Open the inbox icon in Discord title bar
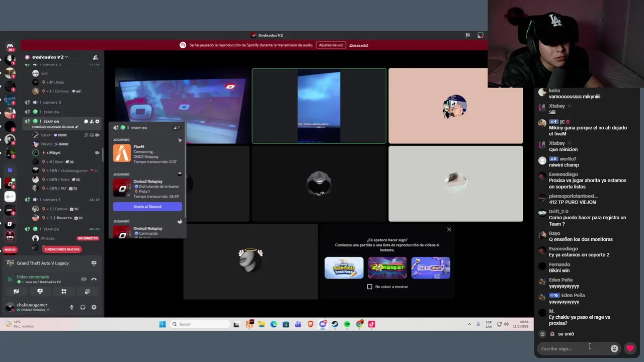This screenshot has height=362, width=644. point(480,35)
